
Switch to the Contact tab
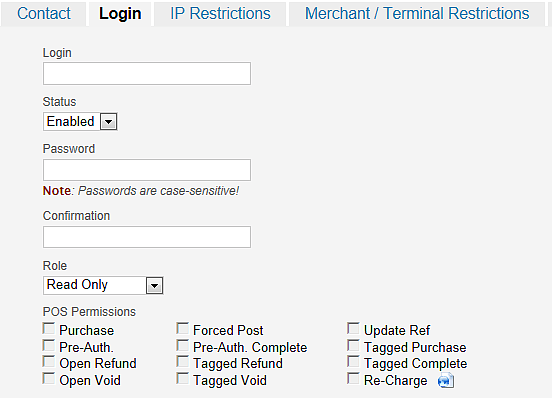click(x=44, y=14)
